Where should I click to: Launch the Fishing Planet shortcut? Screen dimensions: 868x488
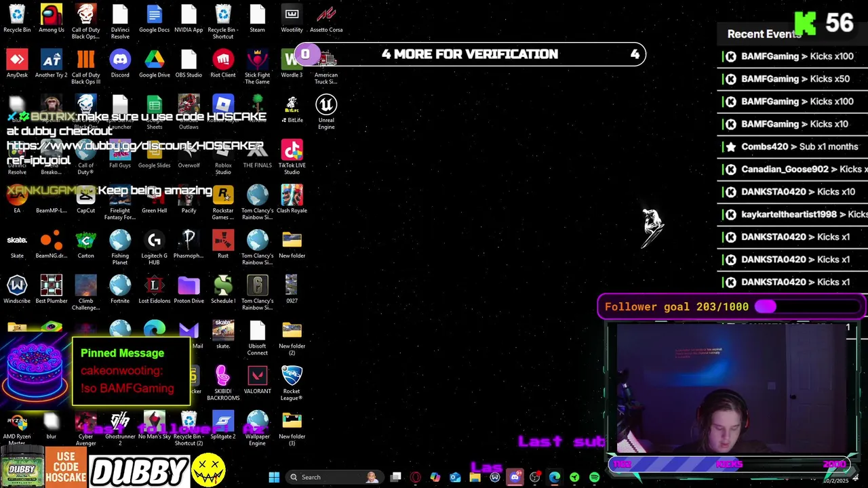(x=120, y=247)
